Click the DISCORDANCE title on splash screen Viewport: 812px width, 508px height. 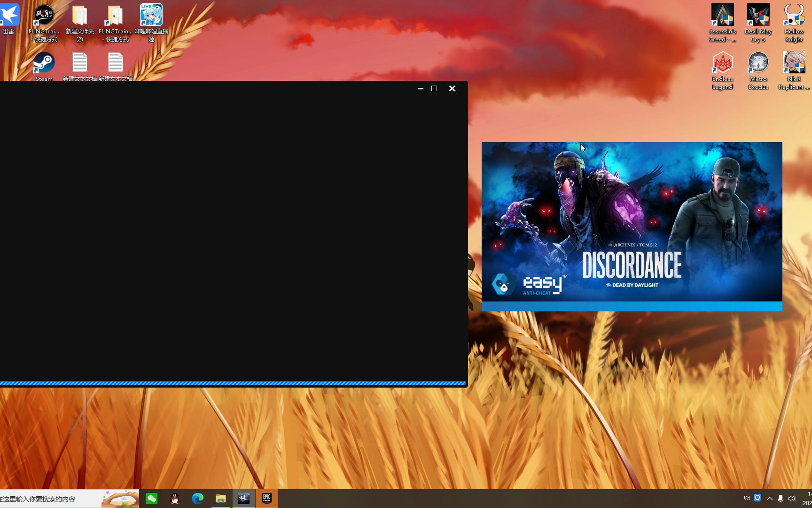632,265
